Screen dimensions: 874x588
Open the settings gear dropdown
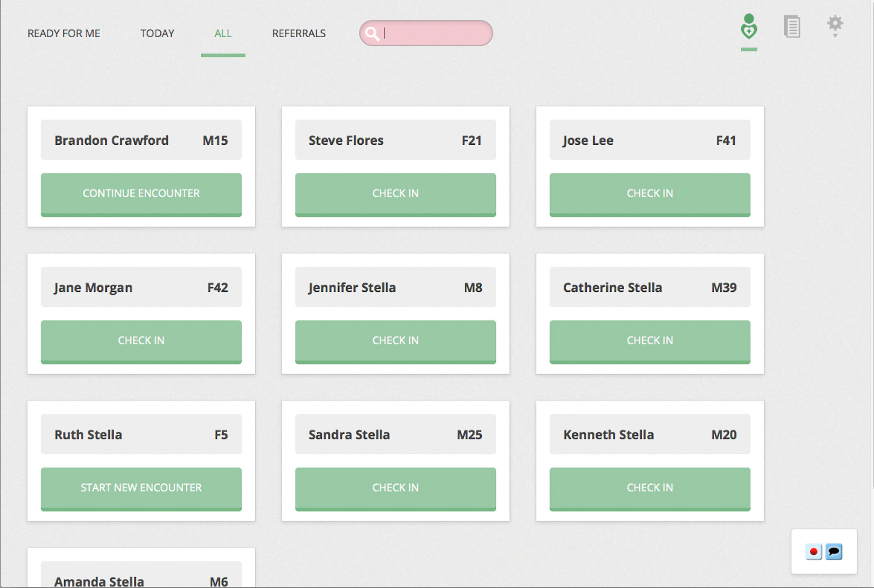tap(835, 25)
